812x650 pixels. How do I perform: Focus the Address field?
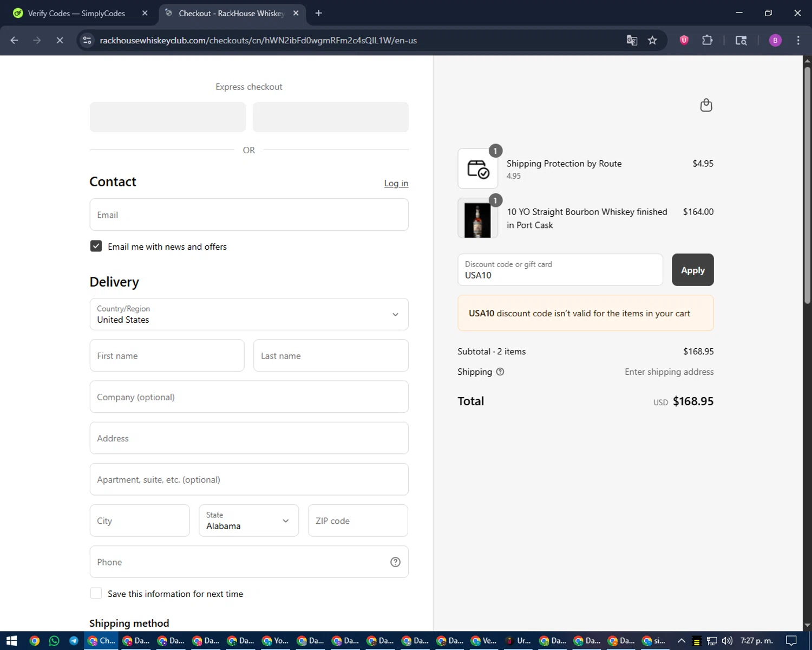pos(249,438)
